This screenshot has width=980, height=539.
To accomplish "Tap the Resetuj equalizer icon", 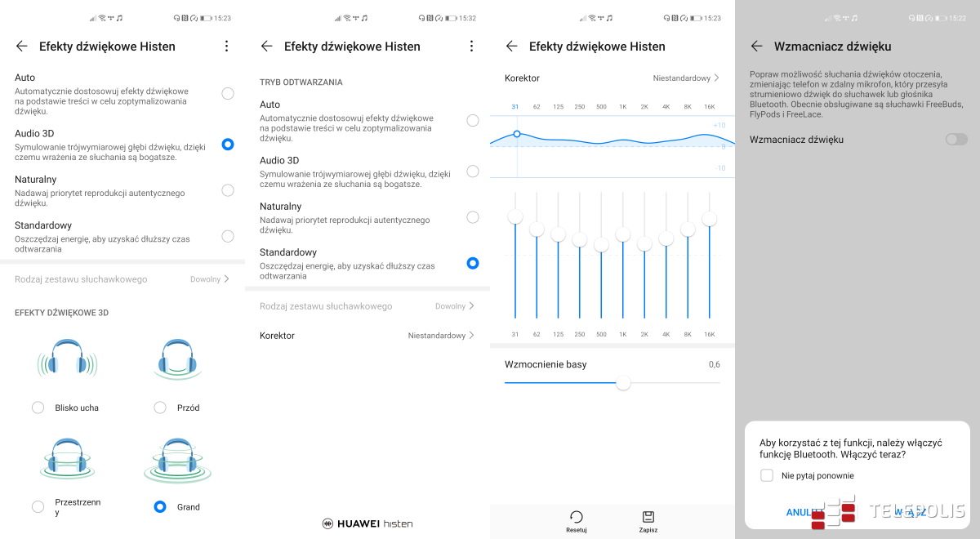I will pyautogui.click(x=577, y=517).
